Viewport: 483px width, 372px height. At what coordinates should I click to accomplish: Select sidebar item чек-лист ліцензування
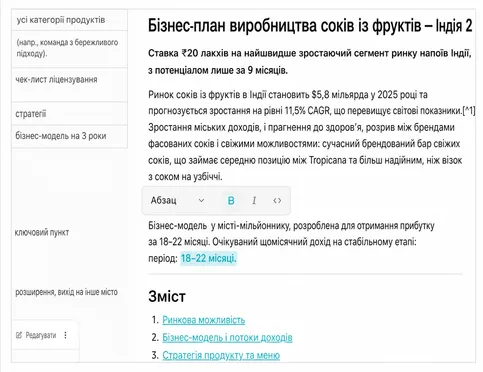coord(69,84)
